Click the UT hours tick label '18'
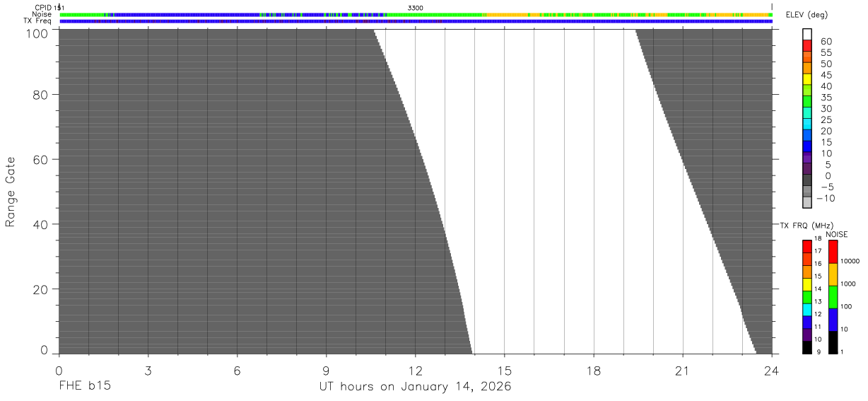The width and height of the screenshot is (868, 401). [594, 371]
